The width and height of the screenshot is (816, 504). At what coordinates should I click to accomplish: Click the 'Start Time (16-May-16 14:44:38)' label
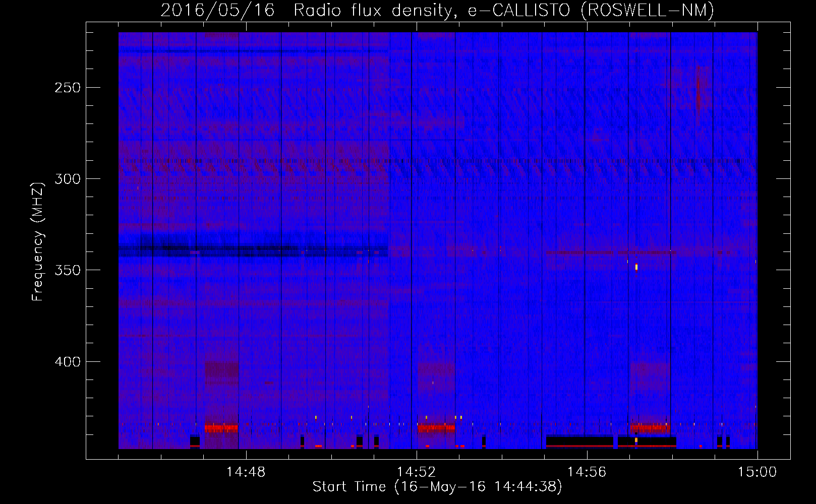pyautogui.click(x=437, y=487)
